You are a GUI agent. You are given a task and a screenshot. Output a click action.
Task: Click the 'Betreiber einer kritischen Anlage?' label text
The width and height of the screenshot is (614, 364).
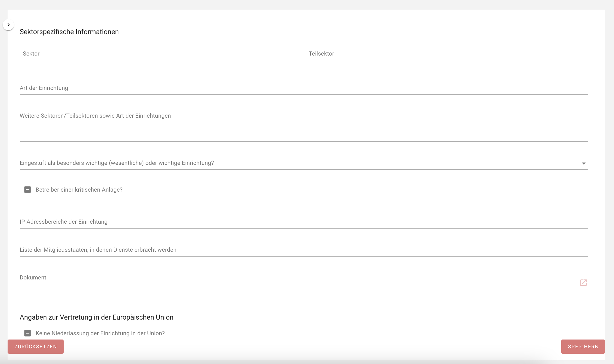79,190
